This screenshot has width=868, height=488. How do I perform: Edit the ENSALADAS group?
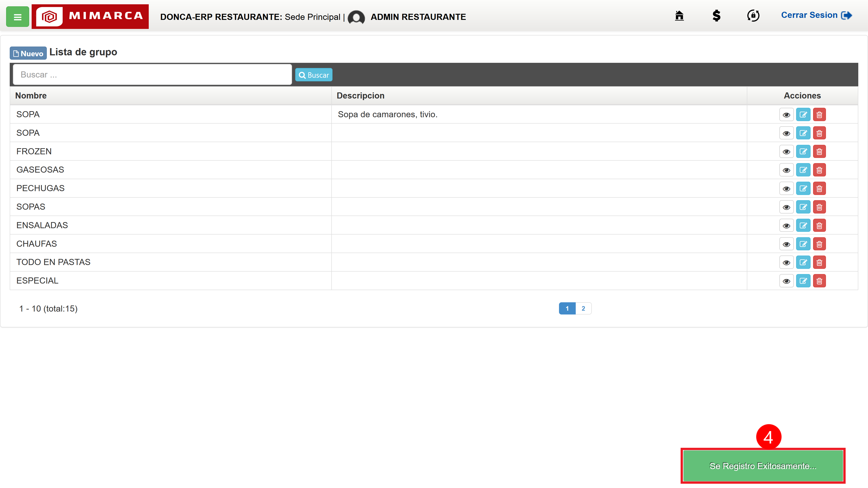coord(803,226)
